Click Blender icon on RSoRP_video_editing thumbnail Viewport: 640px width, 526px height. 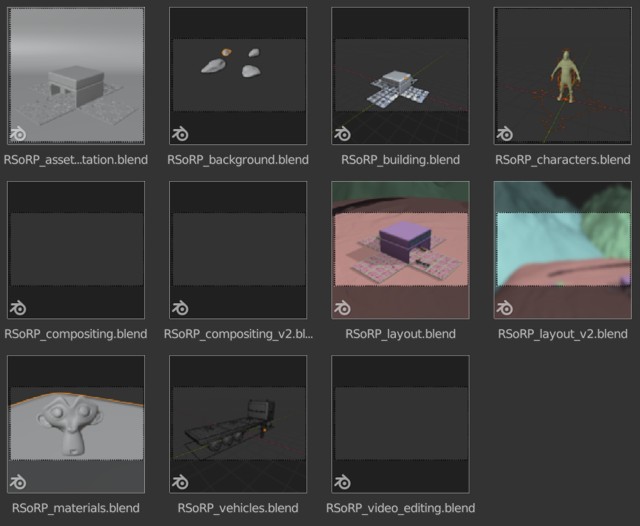click(x=342, y=482)
